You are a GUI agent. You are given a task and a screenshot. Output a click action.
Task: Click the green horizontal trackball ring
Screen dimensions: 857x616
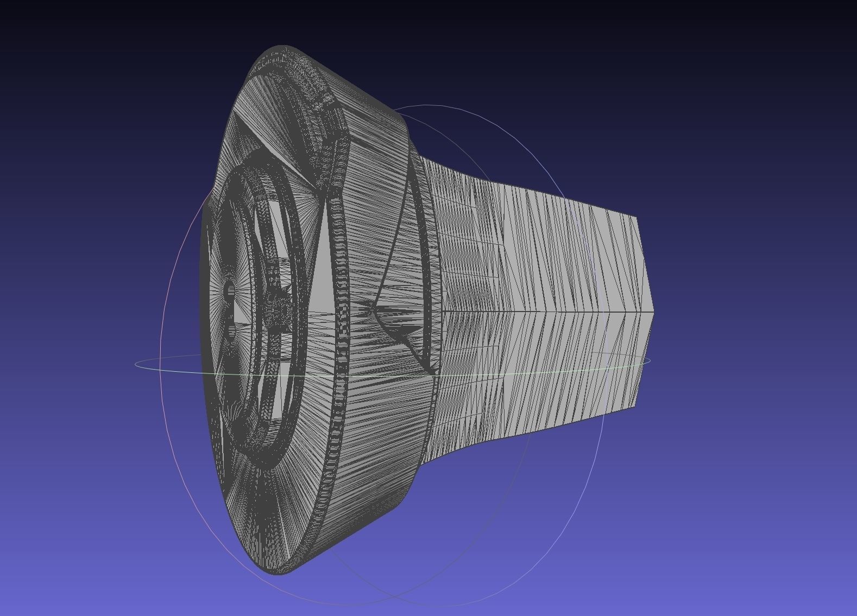pyautogui.click(x=393, y=364)
